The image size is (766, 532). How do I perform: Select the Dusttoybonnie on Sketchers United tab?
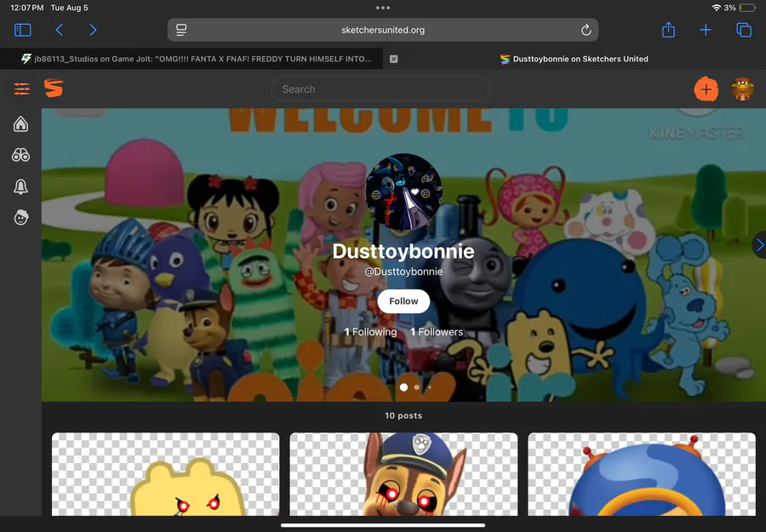tap(574, 59)
